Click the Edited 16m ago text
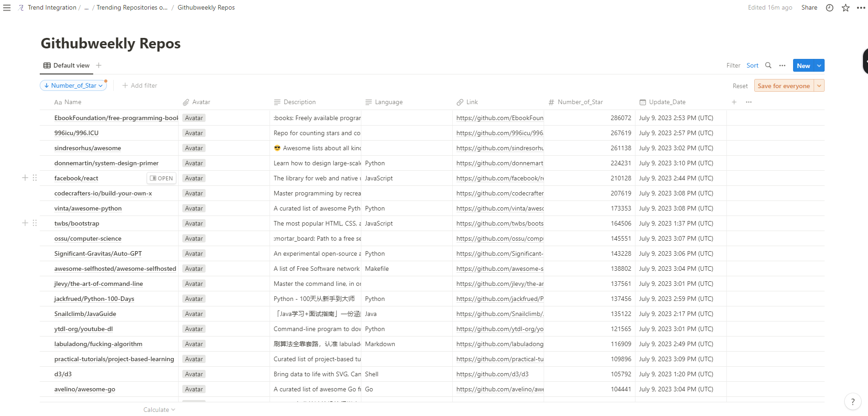868x416 pixels. coord(770,8)
